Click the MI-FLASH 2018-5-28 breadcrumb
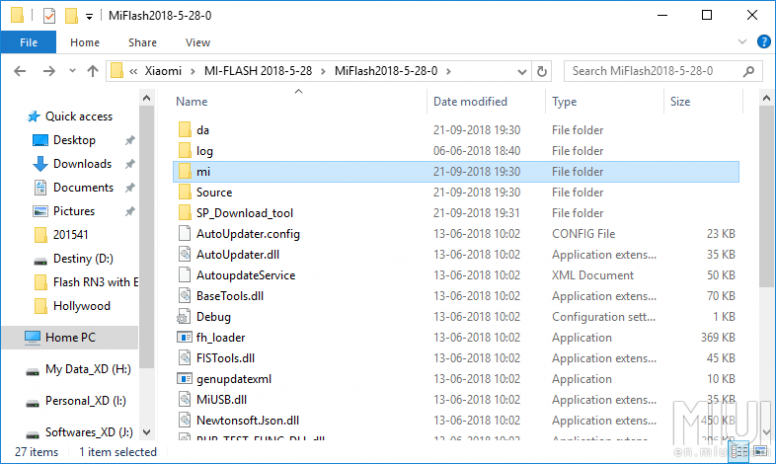This screenshot has width=776, height=464. [x=258, y=71]
